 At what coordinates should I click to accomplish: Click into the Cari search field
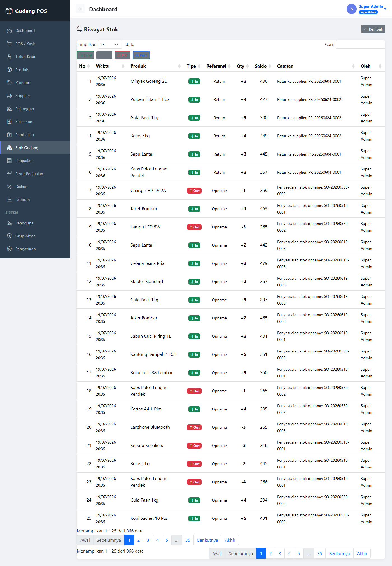(x=360, y=45)
